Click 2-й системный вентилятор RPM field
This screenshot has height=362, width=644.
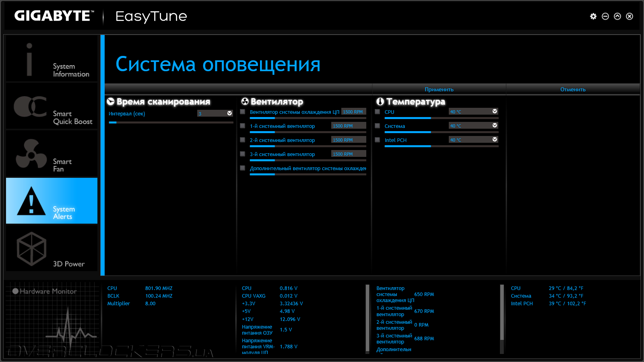pyautogui.click(x=349, y=140)
